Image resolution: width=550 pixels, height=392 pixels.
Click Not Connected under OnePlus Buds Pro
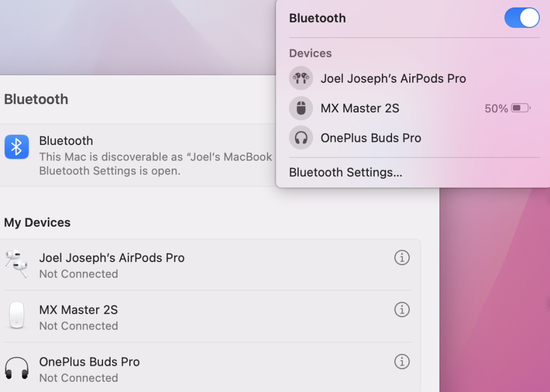78,378
